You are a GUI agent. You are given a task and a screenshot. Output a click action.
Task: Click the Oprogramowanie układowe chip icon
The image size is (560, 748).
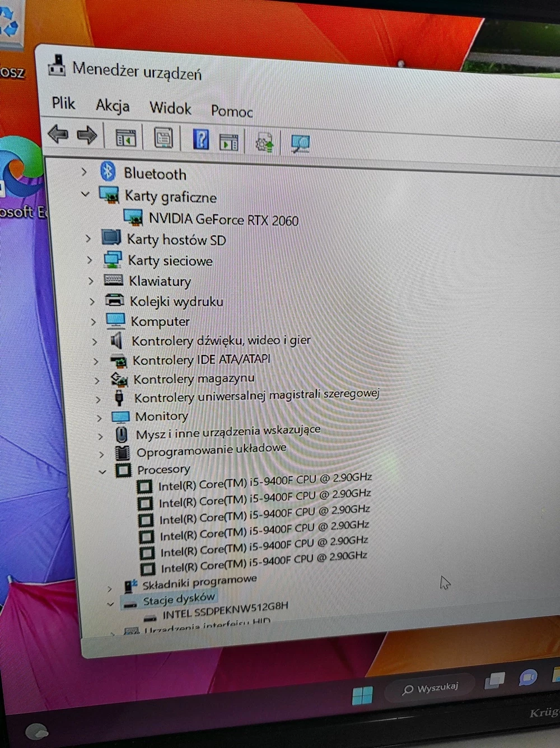pyautogui.click(x=122, y=452)
